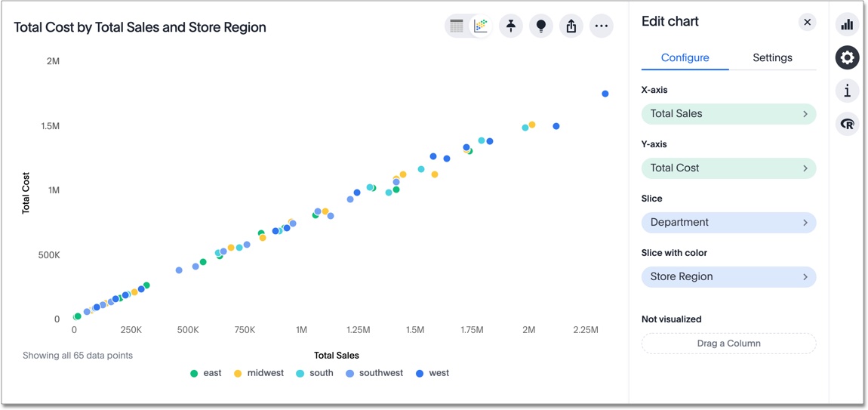Click the dark blue west legend color dot
The height and width of the screenshot is (410, 868).
tap(419, 374)
